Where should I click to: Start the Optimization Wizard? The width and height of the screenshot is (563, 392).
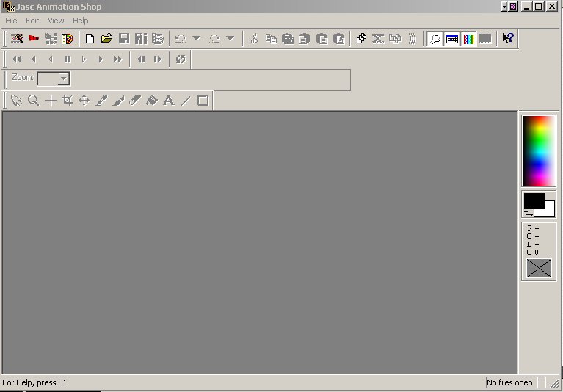51,38
